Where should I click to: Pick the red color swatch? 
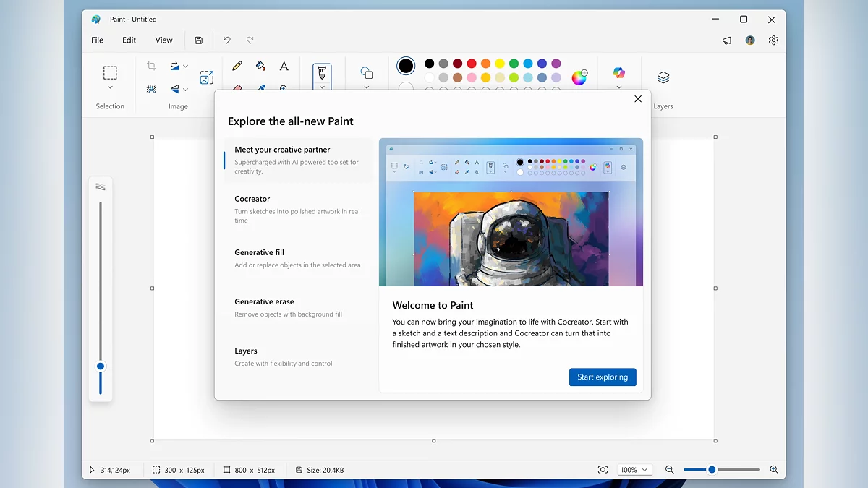click(472, 64)
